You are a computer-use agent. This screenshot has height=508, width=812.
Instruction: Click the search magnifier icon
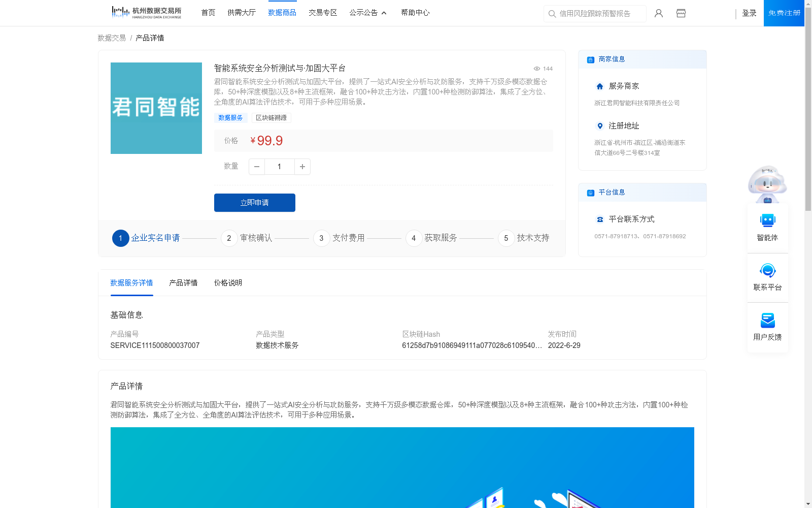tap(552, 14)
